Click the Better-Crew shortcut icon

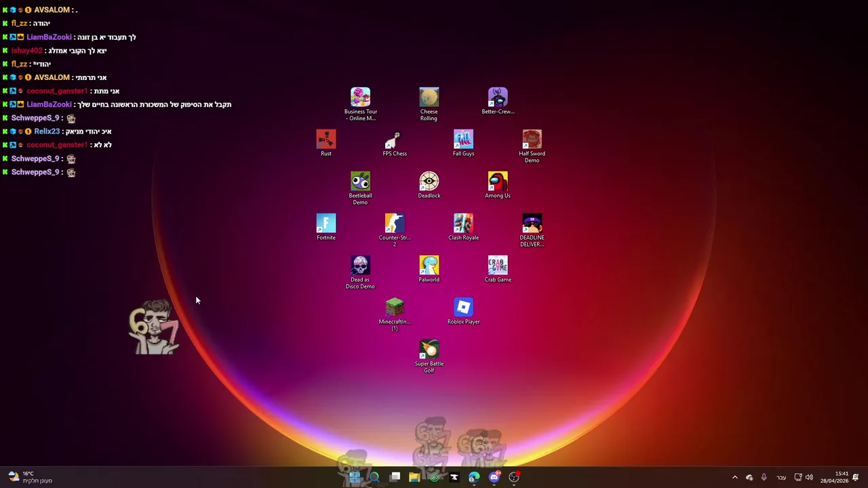tap(498, 101)
